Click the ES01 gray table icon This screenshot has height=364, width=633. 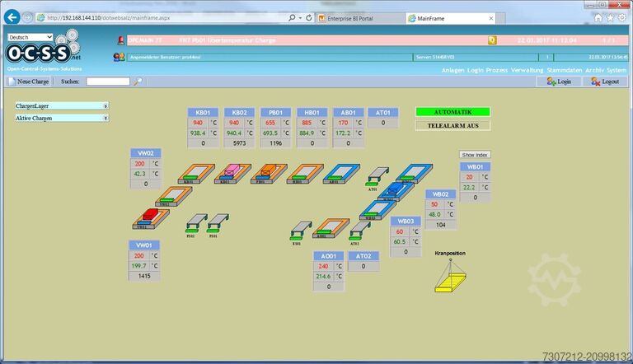click(x=301, y=231)
